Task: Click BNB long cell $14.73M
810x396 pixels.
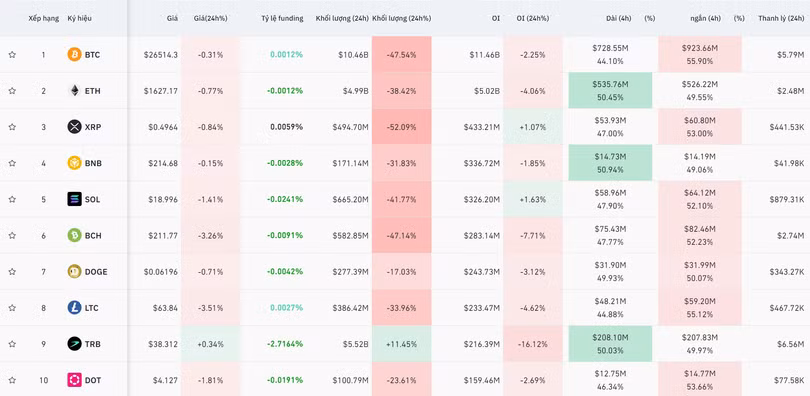Action: click(610, 163)
